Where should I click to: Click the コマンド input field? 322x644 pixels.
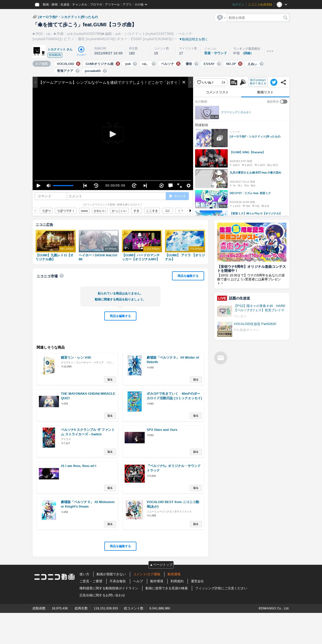point(51,196)
